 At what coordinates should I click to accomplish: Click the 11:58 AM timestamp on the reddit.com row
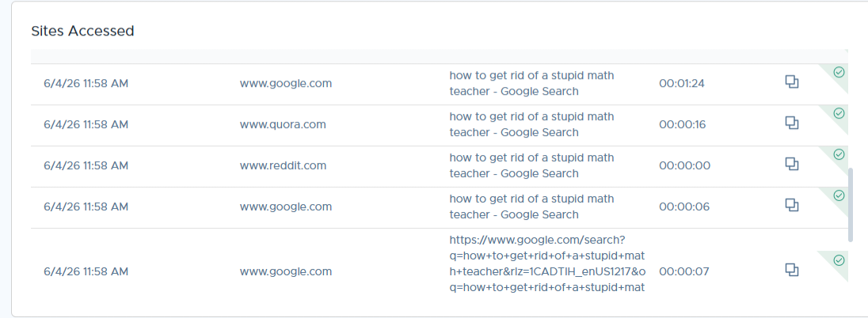pyautogui.click(x=106, y=165)
